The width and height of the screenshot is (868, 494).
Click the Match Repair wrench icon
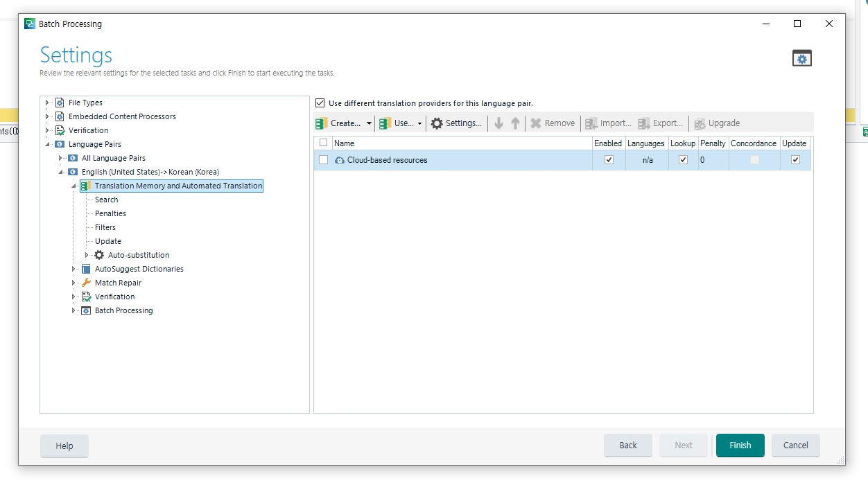tap(86, 283)
